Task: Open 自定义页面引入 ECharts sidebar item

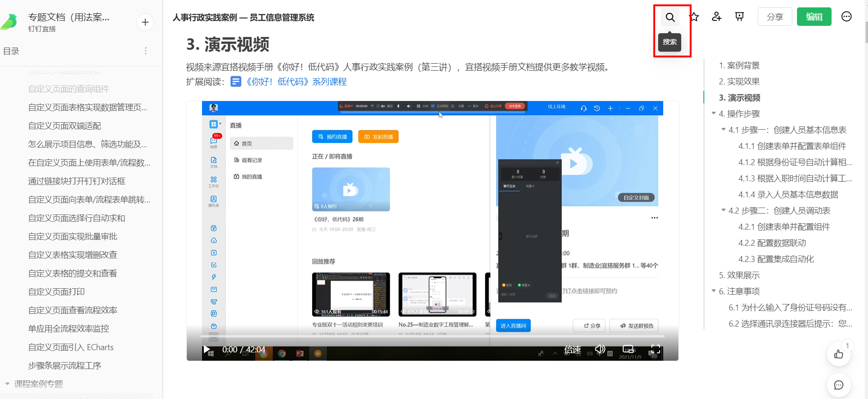Action: 71,347
